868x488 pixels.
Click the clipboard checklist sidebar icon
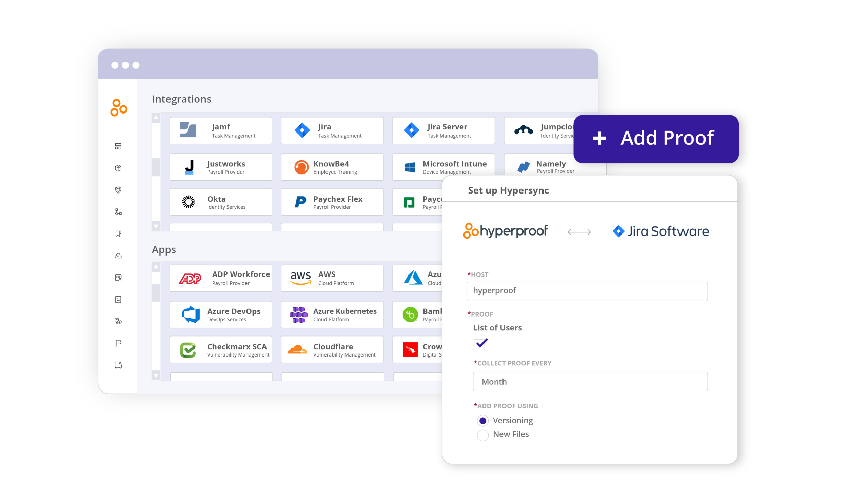(118, 299)
